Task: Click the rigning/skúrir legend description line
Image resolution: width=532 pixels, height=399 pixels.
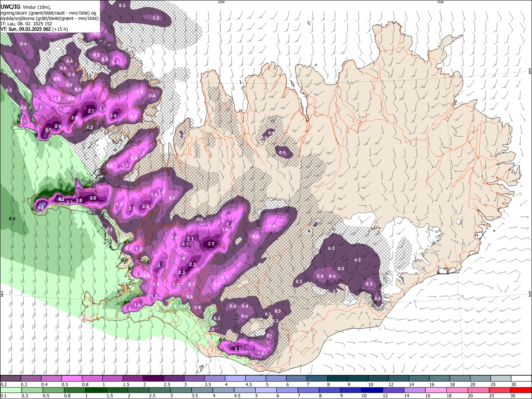Action: click(x=49, y=13)
